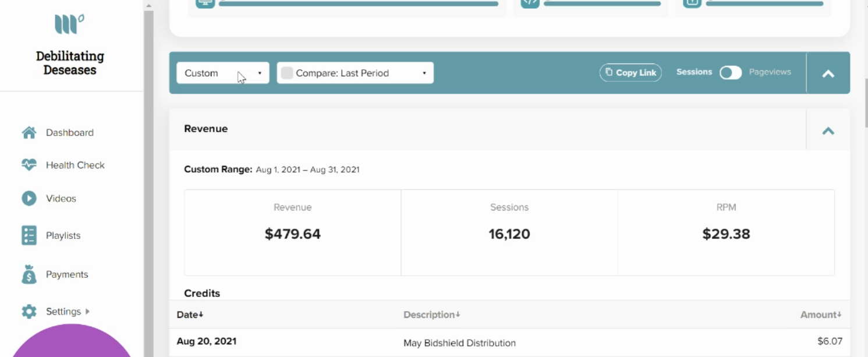The width and height of the screenshot is (868, 357).
Task: Collapse the Revenue section chevron
Action: (828, 131)
